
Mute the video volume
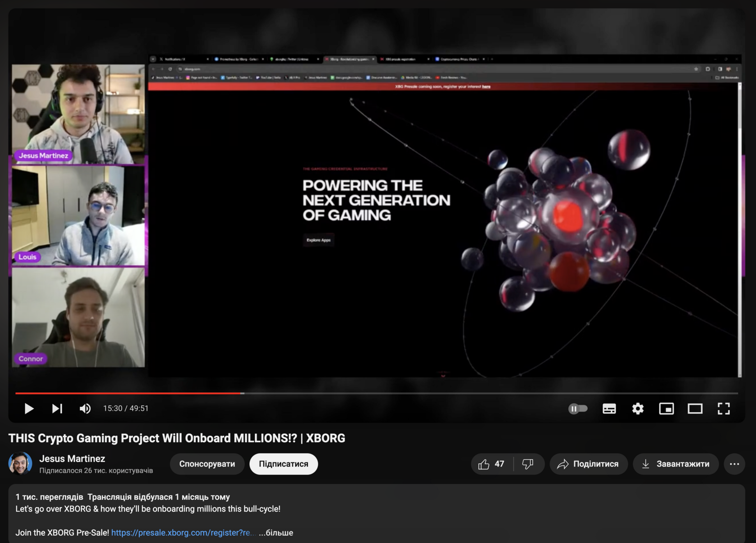(x=85, y=408)
